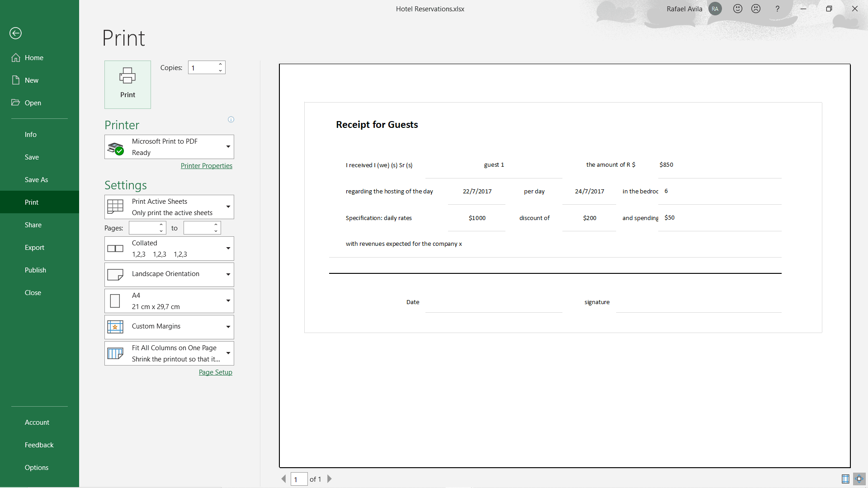Open Help via the question mark icon
Image resolution: width=868 pixels, height=488 pixels.
pyautogui.click(x=777, y=9)
